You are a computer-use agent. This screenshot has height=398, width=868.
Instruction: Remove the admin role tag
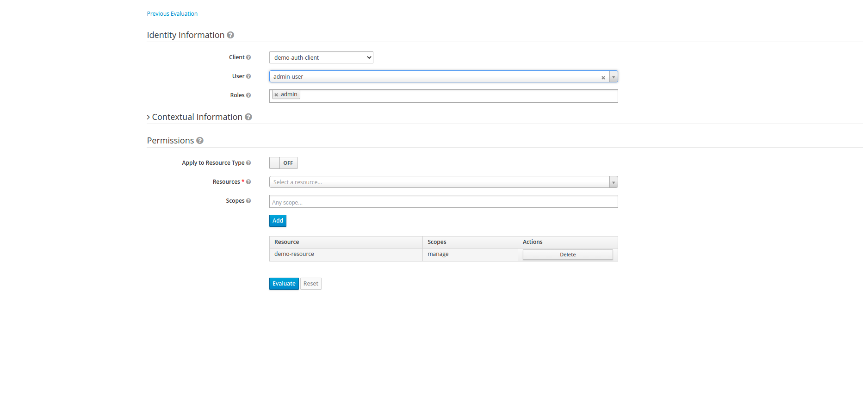coord(276,95)
